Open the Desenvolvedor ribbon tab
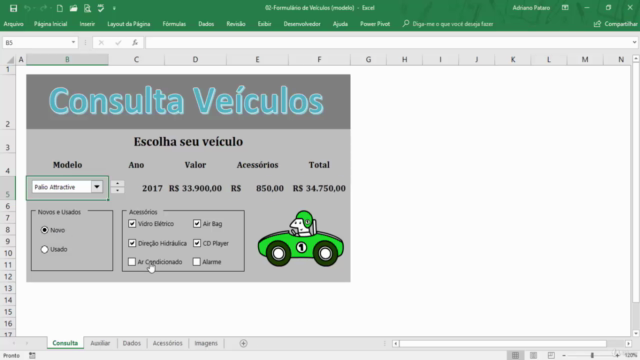This screenshot has height=360, width=640. tap(302, 24)
